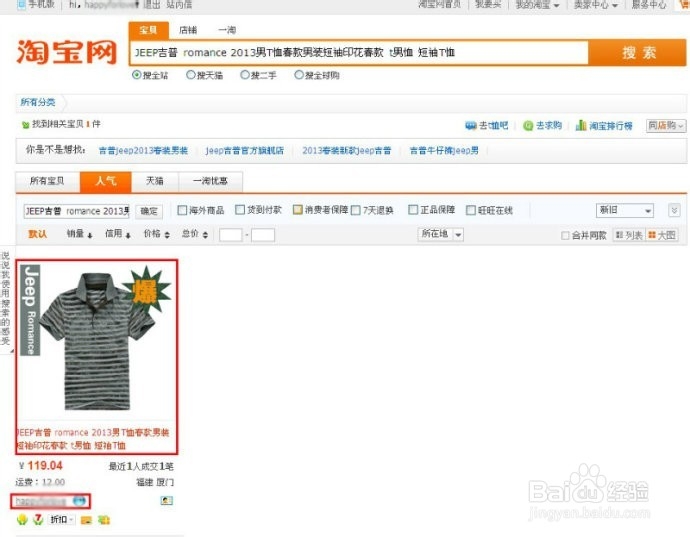Click the minimum price input box
The image size is (690, 537).
click(231, 235)
